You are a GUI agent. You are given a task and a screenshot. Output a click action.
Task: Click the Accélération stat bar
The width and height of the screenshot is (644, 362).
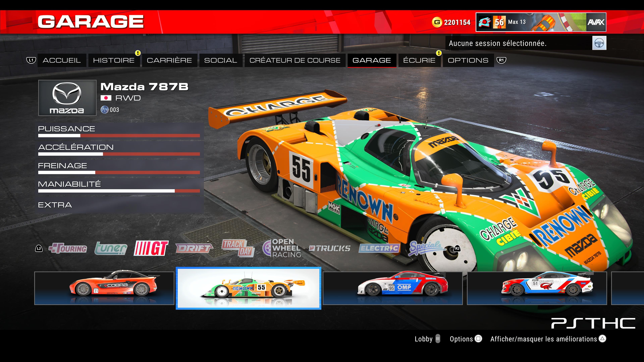point(119,154)
